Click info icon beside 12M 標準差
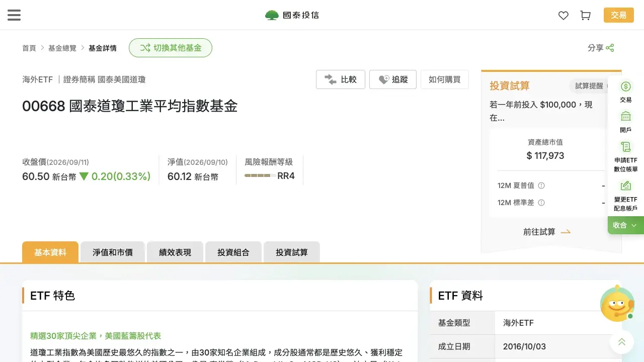644x362 pixels. [541, 203]
